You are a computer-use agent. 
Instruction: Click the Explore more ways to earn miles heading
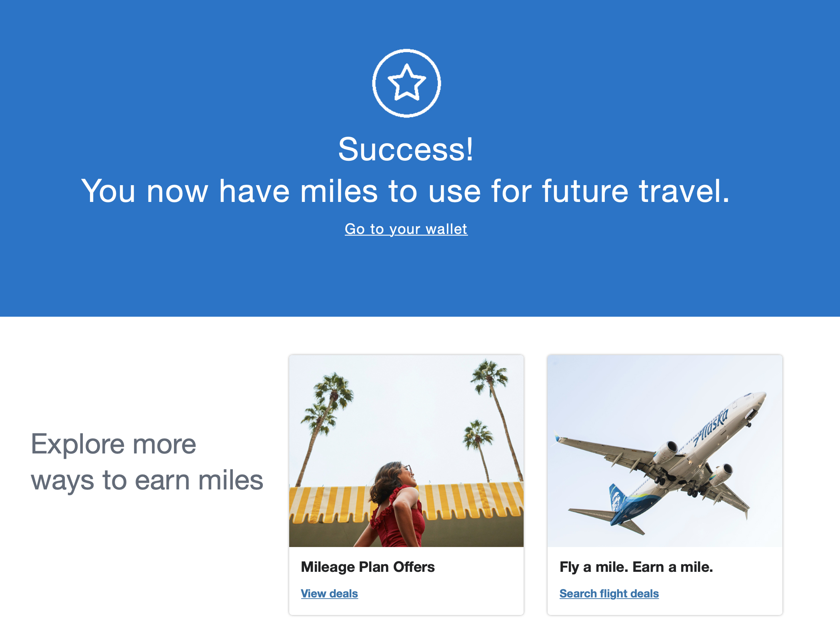pos(147,462)
